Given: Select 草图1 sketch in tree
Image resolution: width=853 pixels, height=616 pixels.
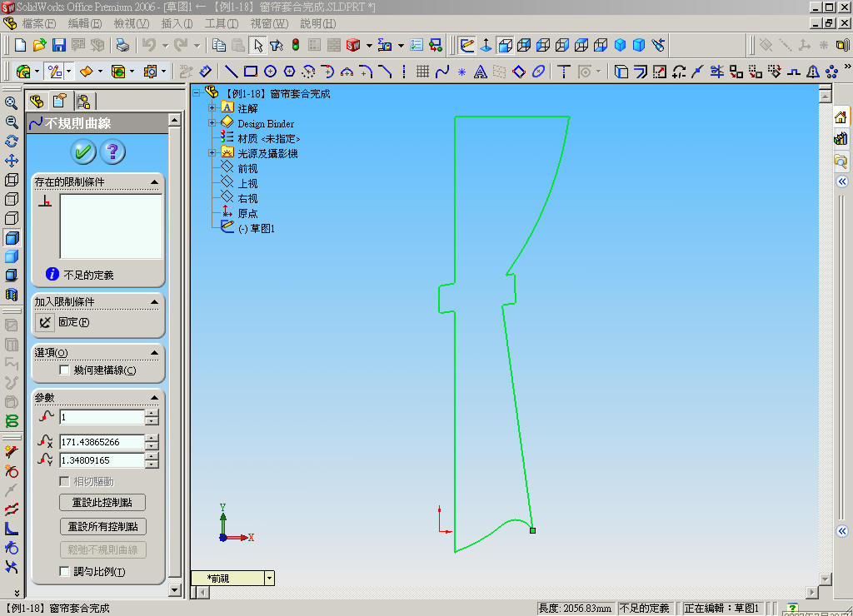Looking at the screenshot, I should click(x=257, y=228).
